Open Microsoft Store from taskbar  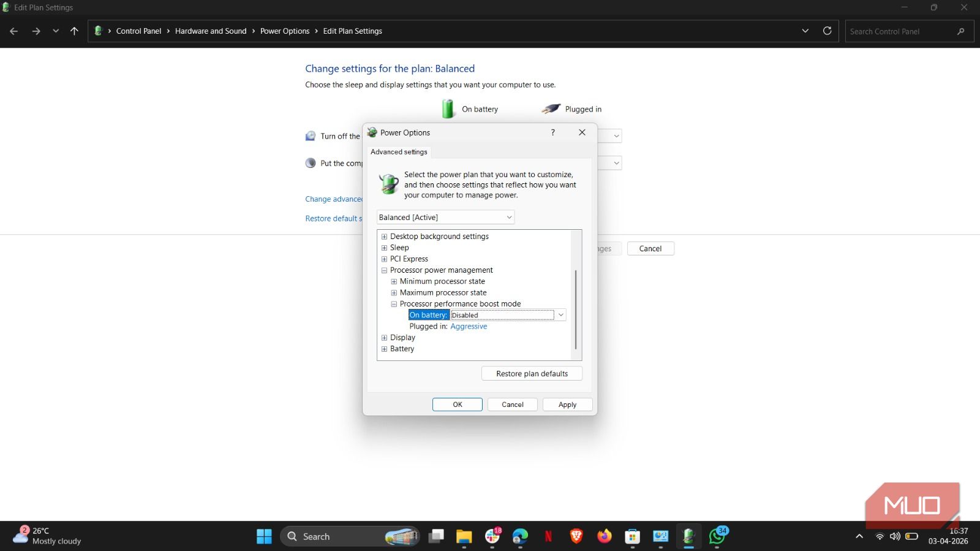tap(633, 536)
